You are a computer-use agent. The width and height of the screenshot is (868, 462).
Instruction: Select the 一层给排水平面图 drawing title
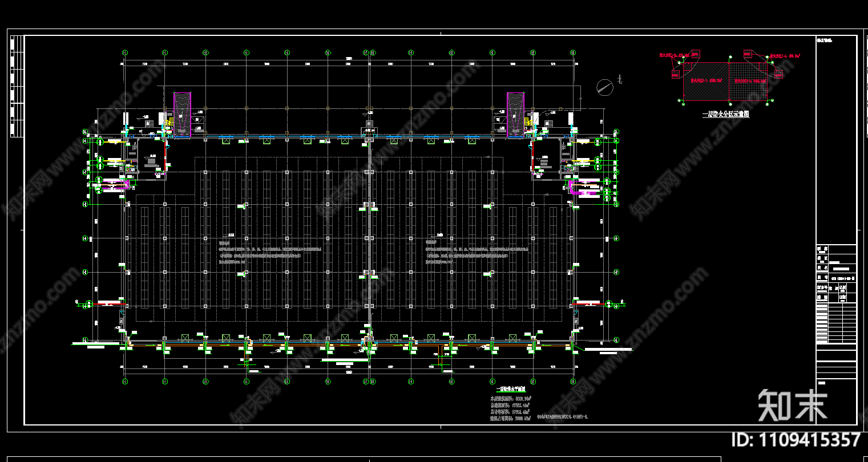pos(511,388)
